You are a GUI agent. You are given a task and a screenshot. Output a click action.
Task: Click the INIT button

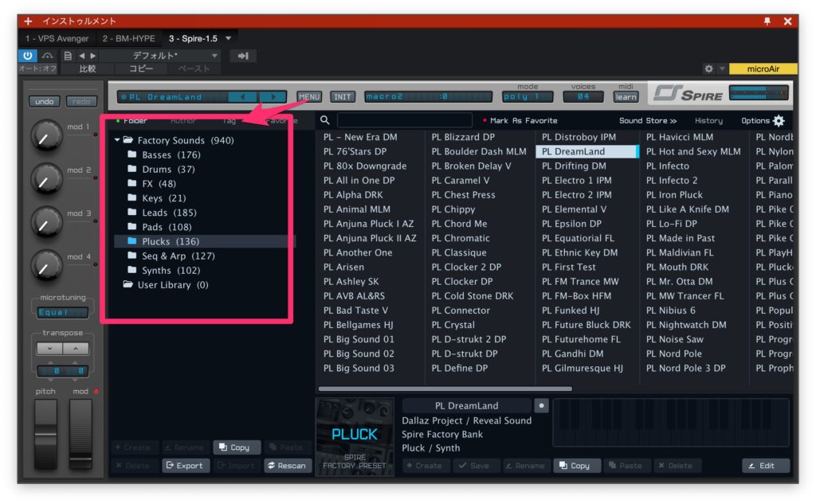pos(343,97)
